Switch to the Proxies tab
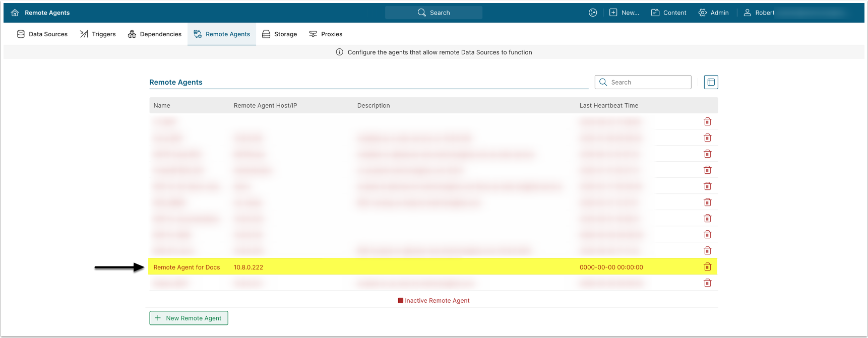Image resolution: width=868 pixels, height=338 pixels. click(326, 34)
